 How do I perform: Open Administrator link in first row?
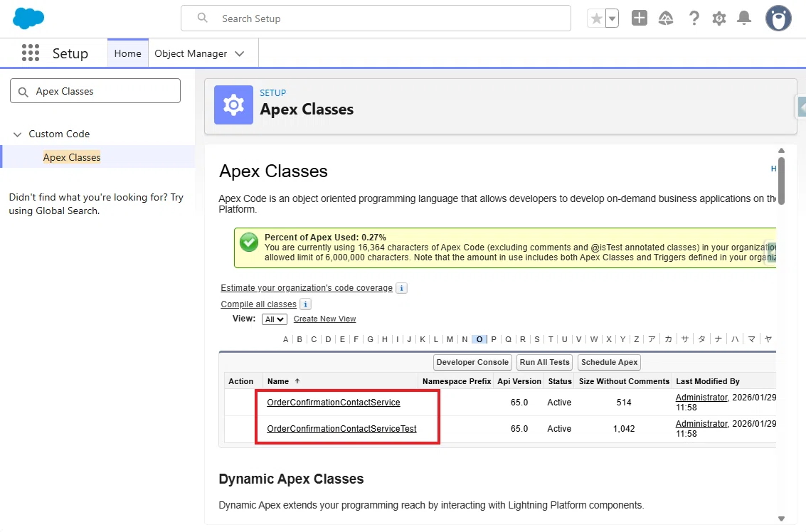pos(701,398)
